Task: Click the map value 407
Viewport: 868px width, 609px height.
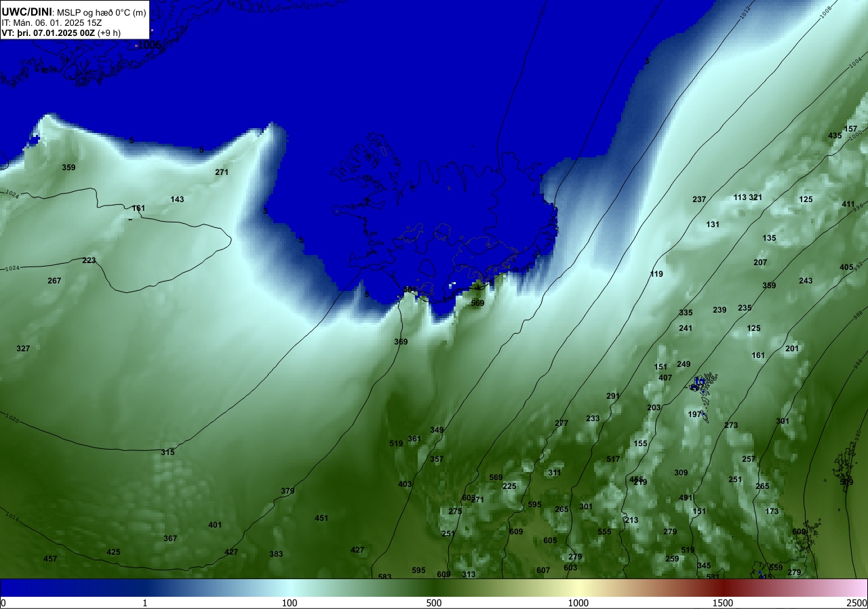Action: coord(665,378)
